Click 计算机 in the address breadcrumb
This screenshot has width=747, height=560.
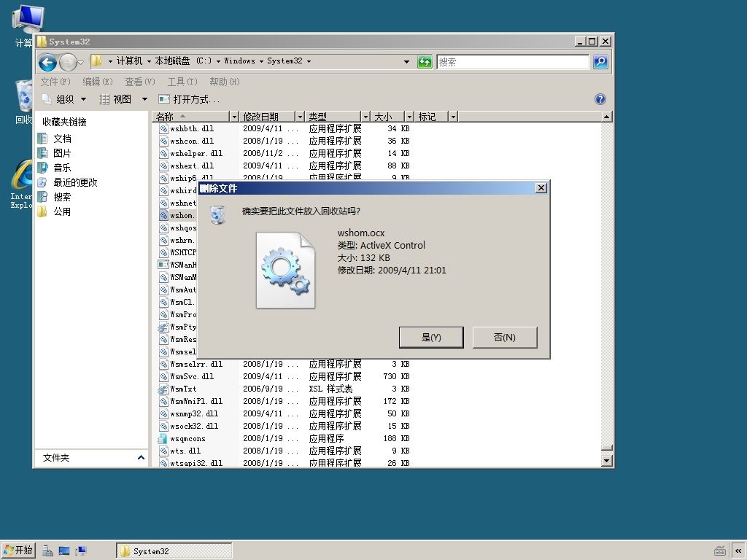point(129,61)
